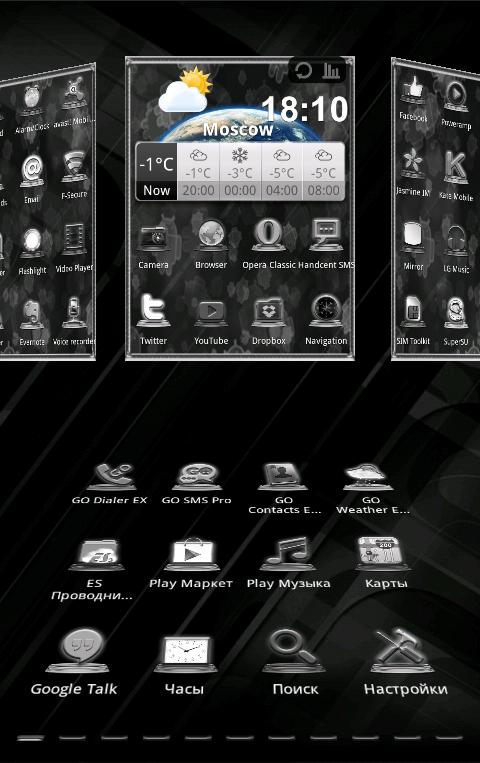Image resolution: width=480 pixels, height=763 pixels.
Task: Open Jasmine IM icon
Action: point(413,165)
